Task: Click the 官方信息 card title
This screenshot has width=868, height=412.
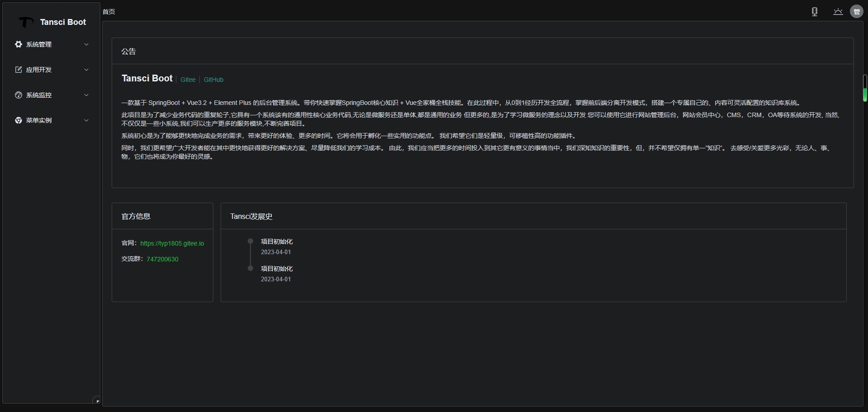Action: click(136, 216)
